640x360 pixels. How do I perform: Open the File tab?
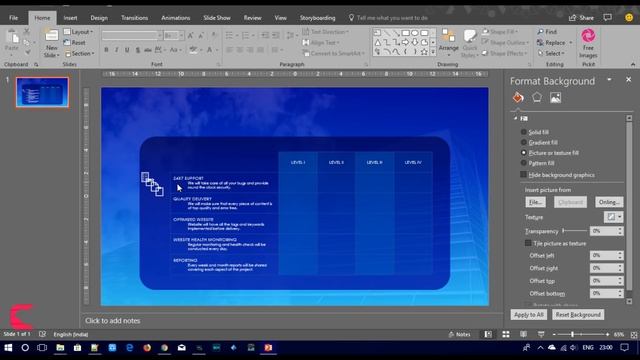coord(13,18)
